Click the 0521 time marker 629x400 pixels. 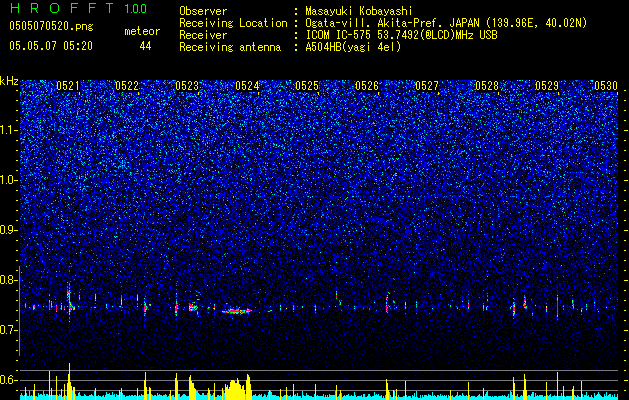click(68, 86)
